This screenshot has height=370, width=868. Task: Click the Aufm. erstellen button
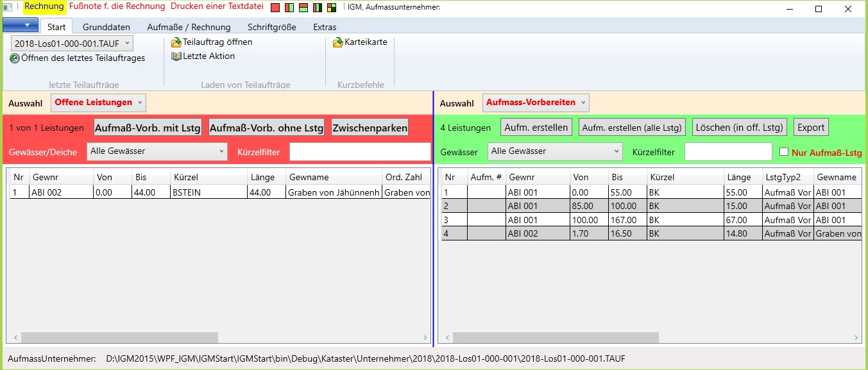(x=536, y=128)
